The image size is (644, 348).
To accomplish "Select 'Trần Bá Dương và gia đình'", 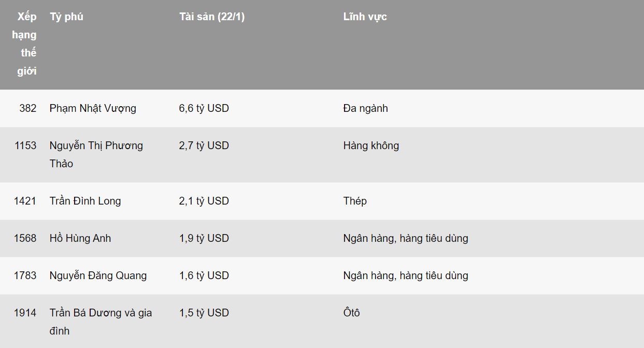I will (x=101, y=322).
